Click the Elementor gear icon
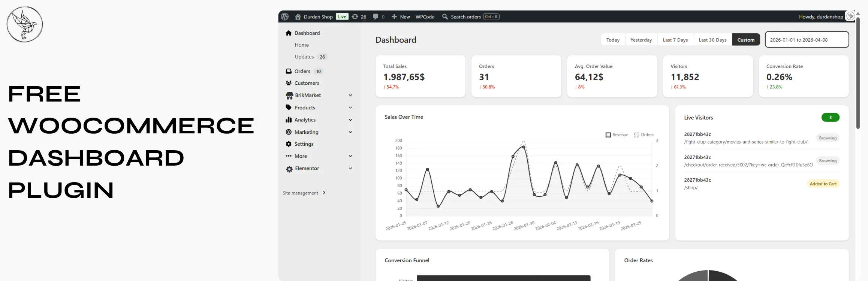 point(289,169)
